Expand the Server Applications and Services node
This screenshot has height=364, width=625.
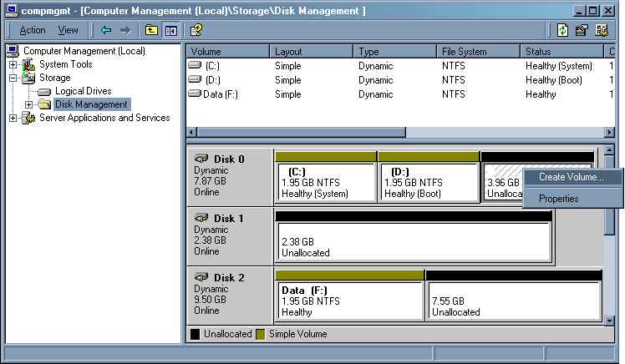pyautogui.click(x=13, y=119)
